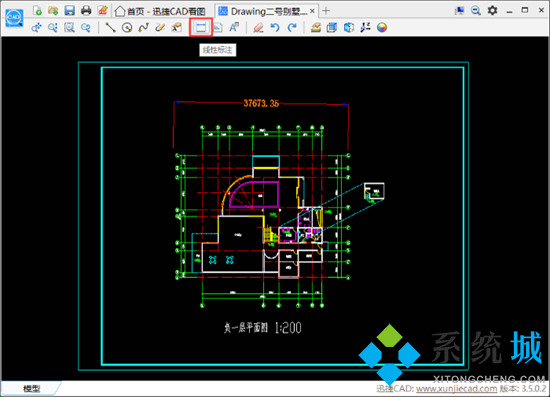Select the pink eraser tool
Viewport: 550px width, 397px height.
coord(258,27)
